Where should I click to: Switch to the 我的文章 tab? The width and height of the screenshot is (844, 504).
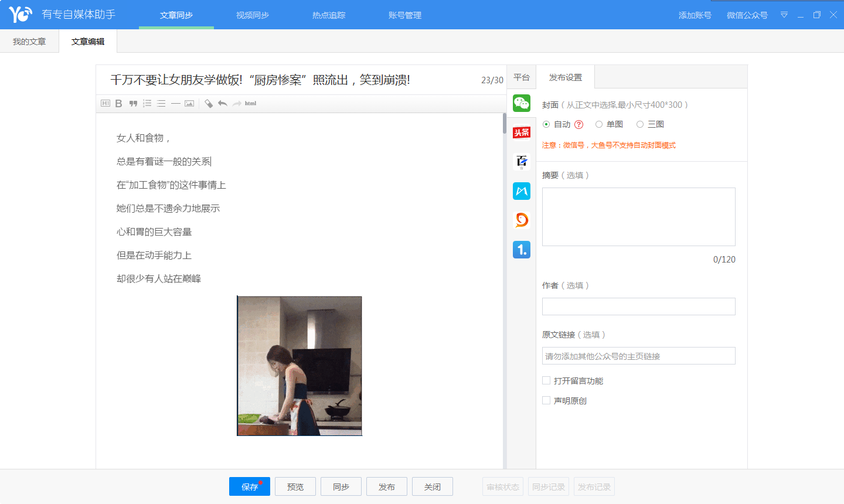click(29, 42)
